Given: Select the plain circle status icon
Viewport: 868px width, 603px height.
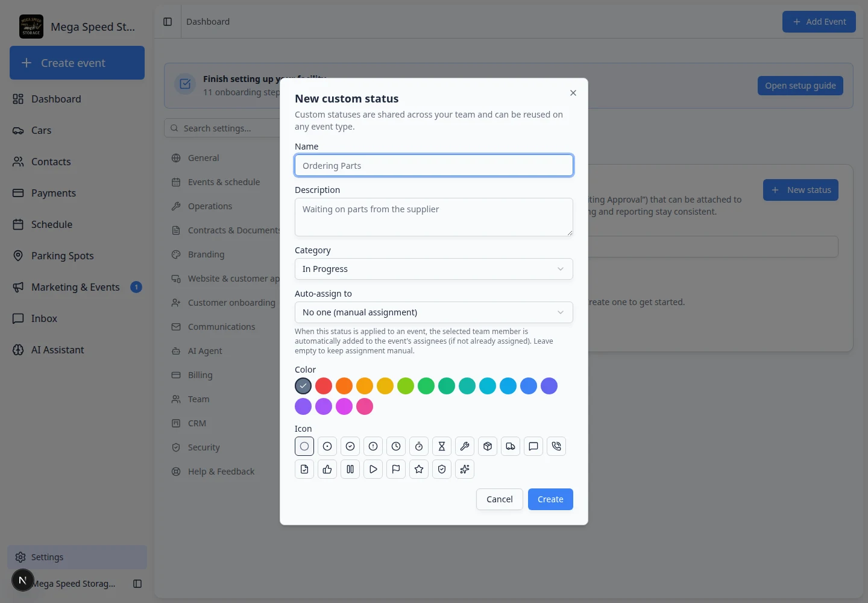Looking at the screenshot, I should (304, 446).
